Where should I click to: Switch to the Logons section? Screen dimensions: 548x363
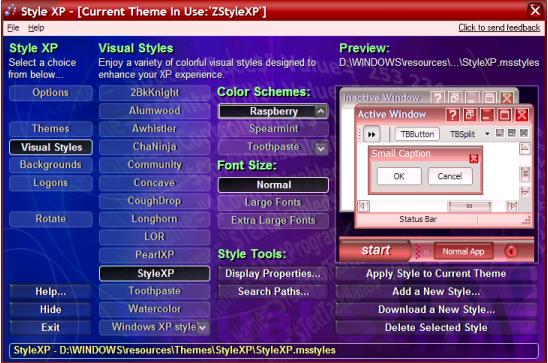point(51,183)
